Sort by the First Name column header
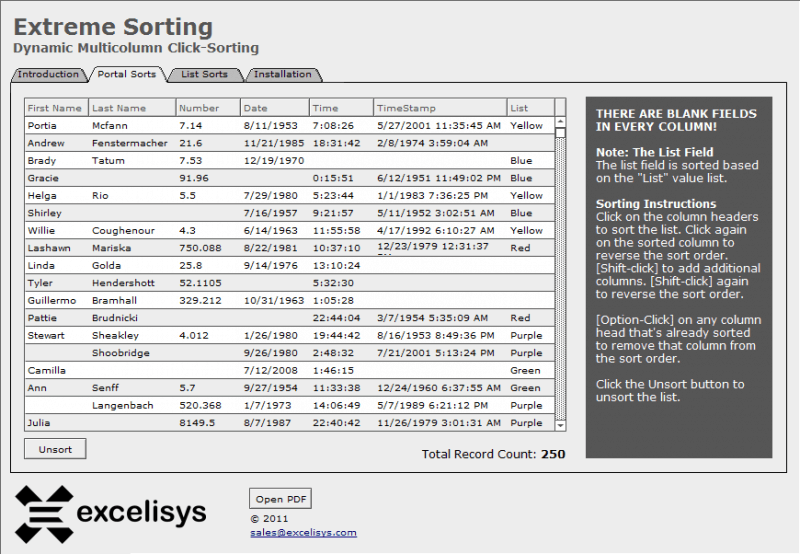 57,108
